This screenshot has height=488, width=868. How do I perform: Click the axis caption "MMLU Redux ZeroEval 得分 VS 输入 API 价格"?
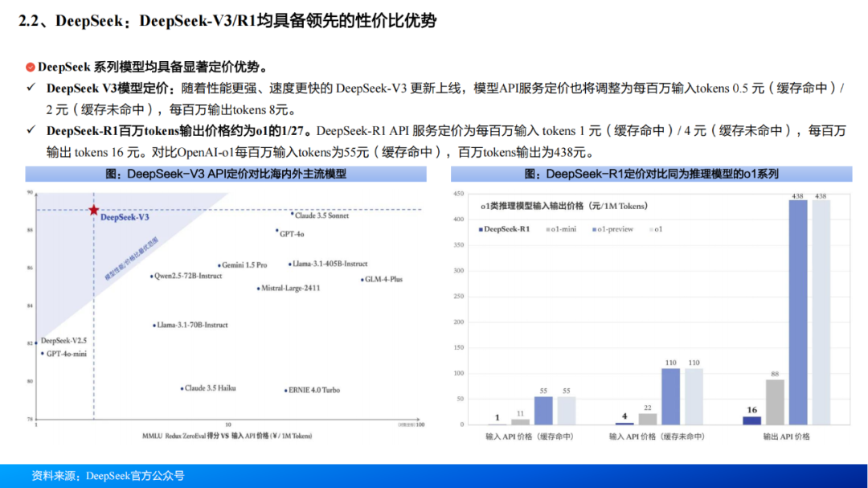(227, 436)
